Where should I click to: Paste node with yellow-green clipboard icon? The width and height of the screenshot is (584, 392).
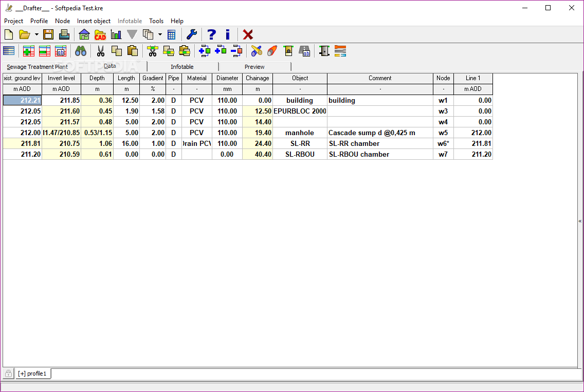tap(185, 51)
